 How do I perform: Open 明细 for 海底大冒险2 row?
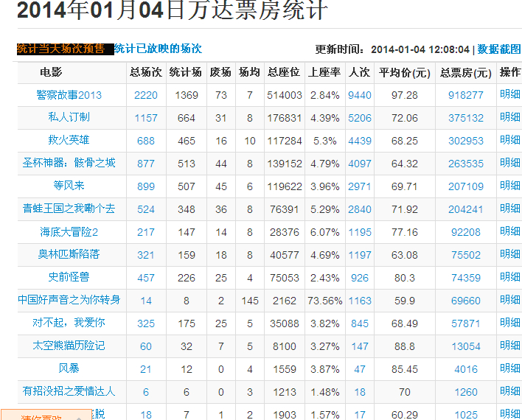pos(510,231)
